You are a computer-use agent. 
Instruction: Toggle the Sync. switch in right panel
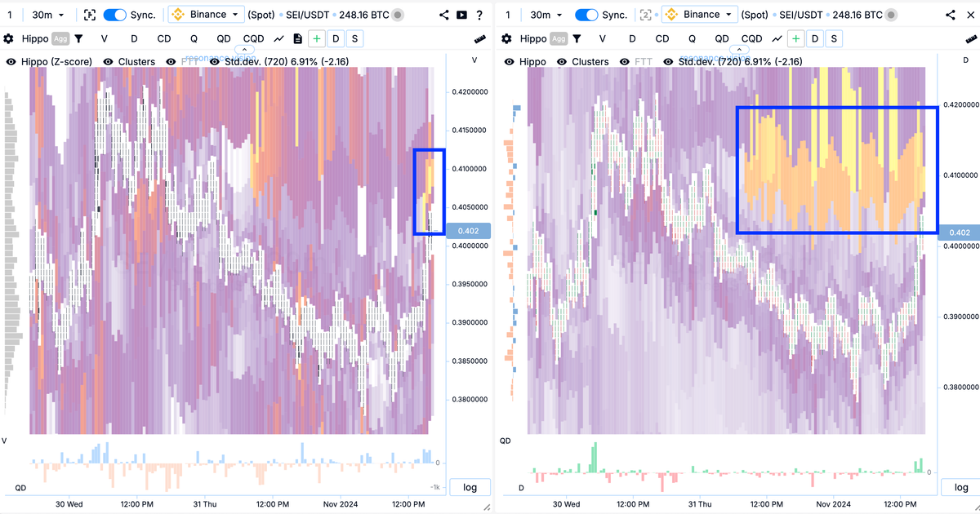(586, 15)
